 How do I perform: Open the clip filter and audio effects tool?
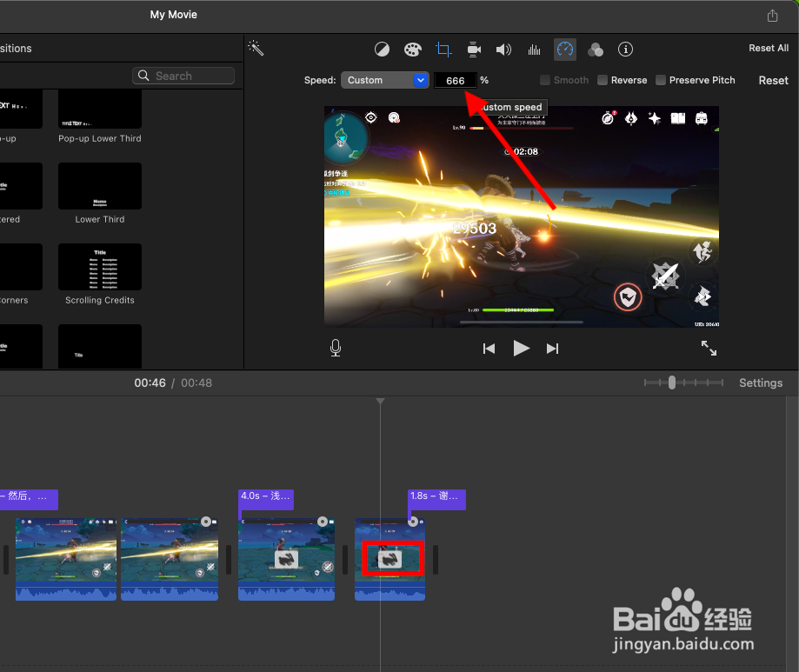(x=596, y=50)
